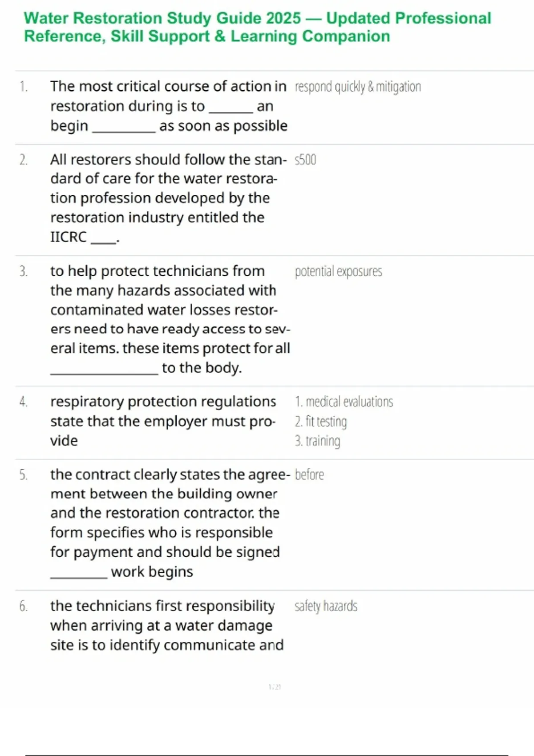Select the 'potential exposures' answer

338,271
